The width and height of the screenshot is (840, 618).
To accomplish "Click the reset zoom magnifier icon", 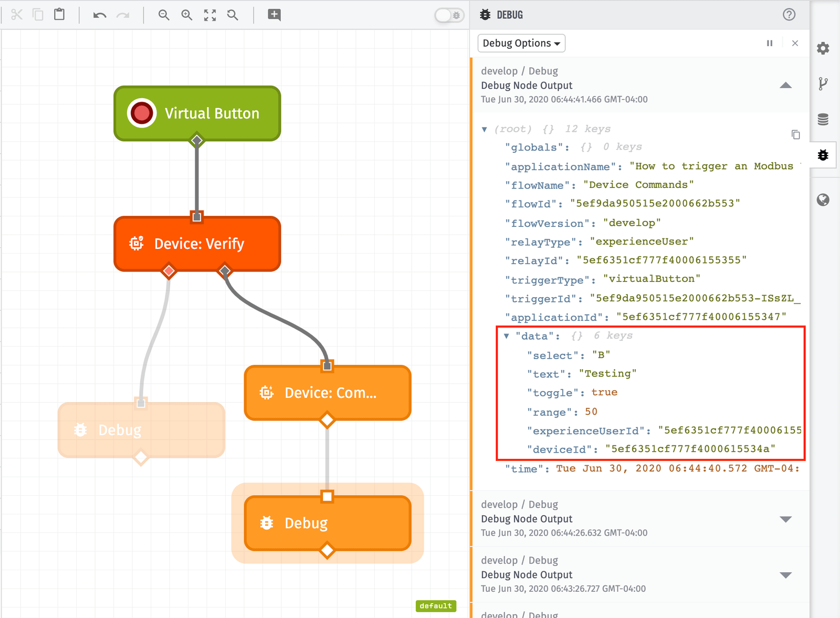I will 233,15.
